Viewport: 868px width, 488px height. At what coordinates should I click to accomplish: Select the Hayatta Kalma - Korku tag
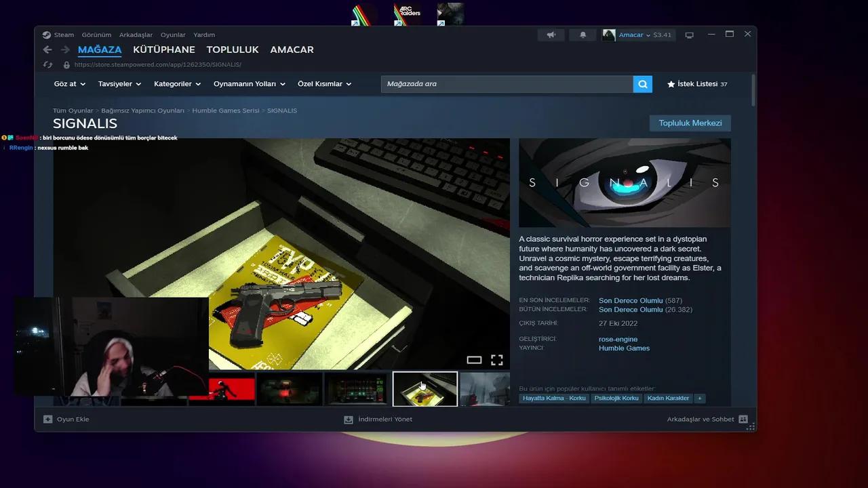click(x=554, y=399)
